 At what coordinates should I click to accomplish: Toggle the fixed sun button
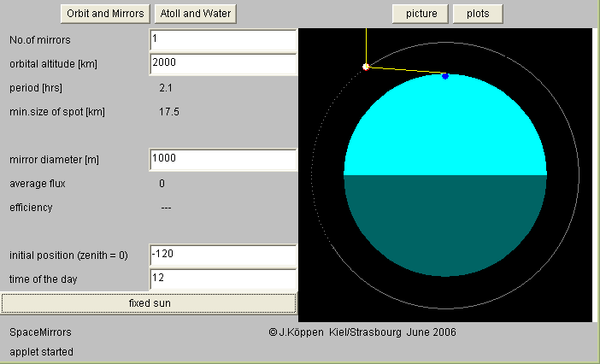(x=149, y=303)
